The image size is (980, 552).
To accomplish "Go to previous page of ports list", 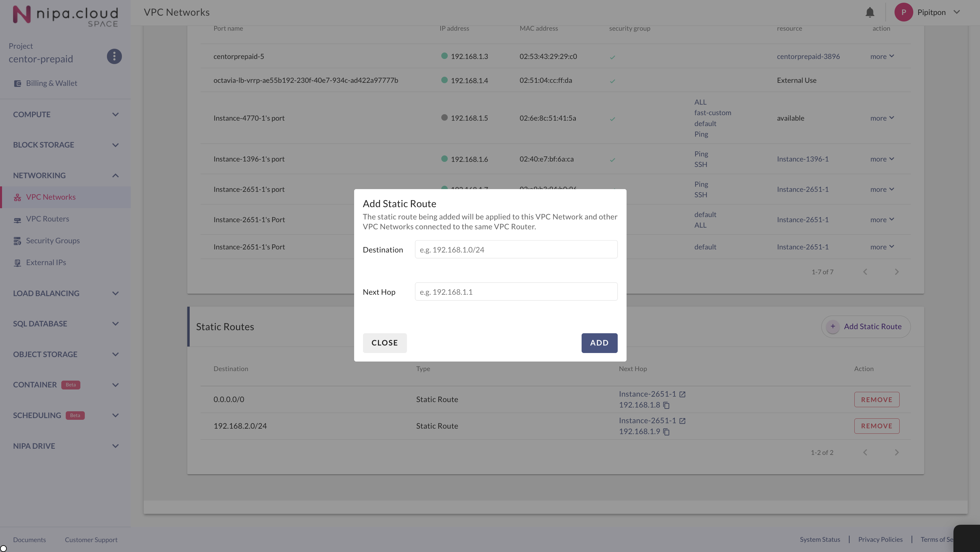I will (865, 272).
